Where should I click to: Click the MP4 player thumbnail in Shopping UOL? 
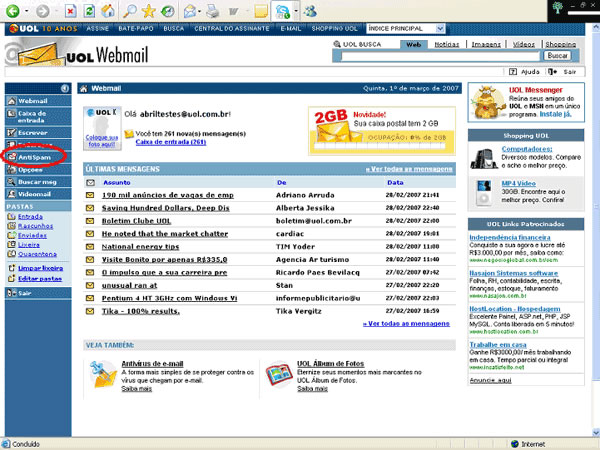[x=484, y=190]
